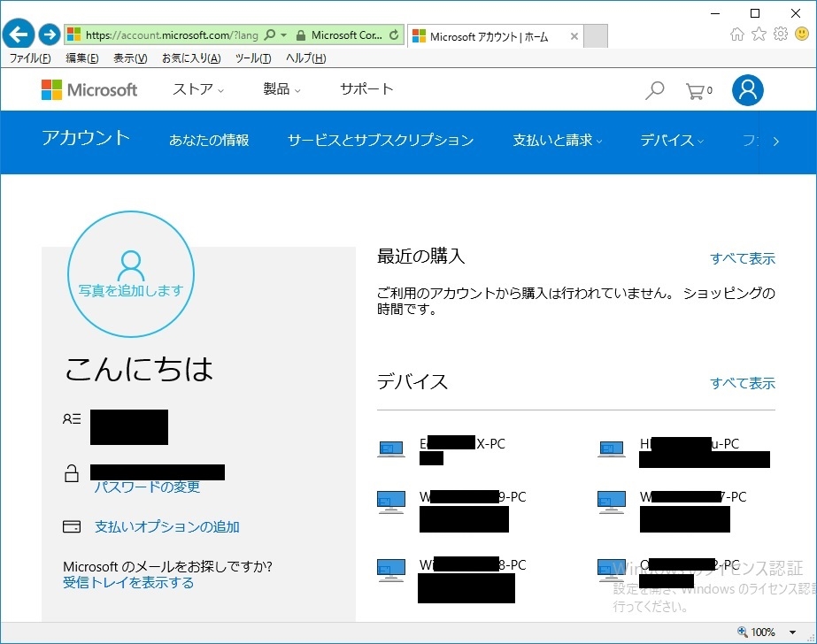Open the Tools gear icon
This screenshot has height=644, width=817.
pyautogui.click(x=781, y=34)
